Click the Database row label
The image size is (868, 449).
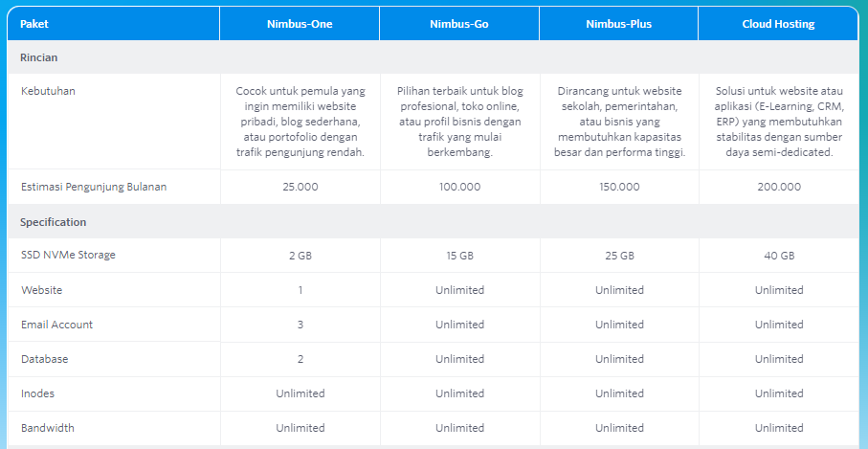click(x=44, y=359)
